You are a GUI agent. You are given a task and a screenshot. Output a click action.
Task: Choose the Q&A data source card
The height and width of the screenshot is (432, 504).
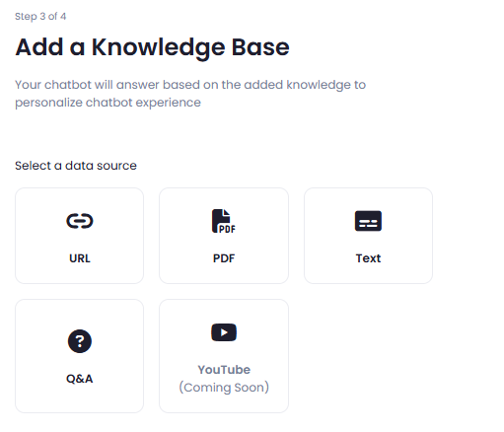[x=80, y=356]
